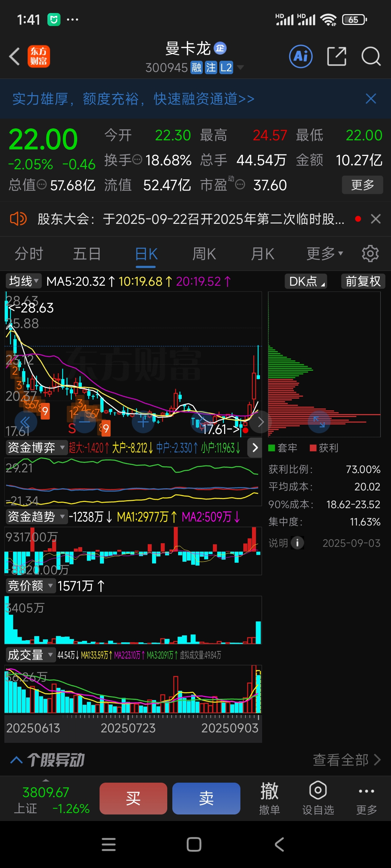Tap the 竞价额 auction amount chart
This screenshot has height=868, width=391.
[x=133, y=620]
